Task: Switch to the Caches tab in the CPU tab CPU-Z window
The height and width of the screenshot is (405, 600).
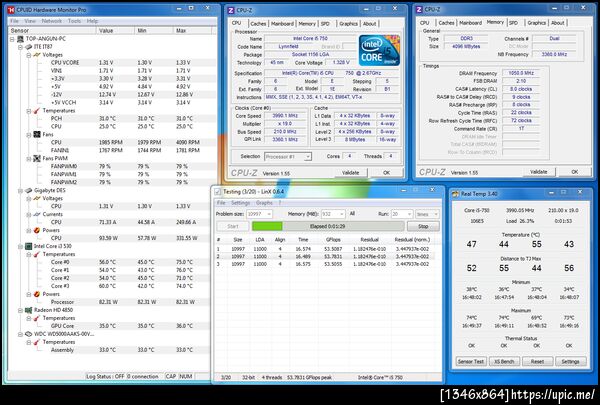Action: pos(258,24)
